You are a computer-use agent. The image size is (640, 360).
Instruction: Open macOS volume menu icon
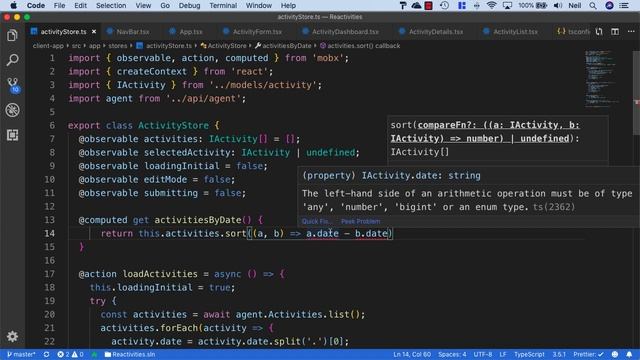click(x=558, y=5)
